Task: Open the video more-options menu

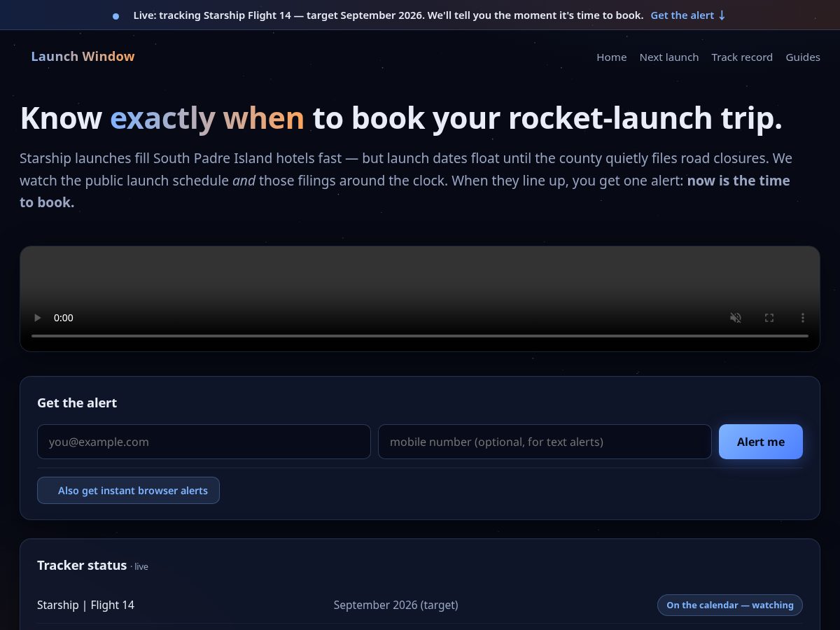Action: (803, 318)
